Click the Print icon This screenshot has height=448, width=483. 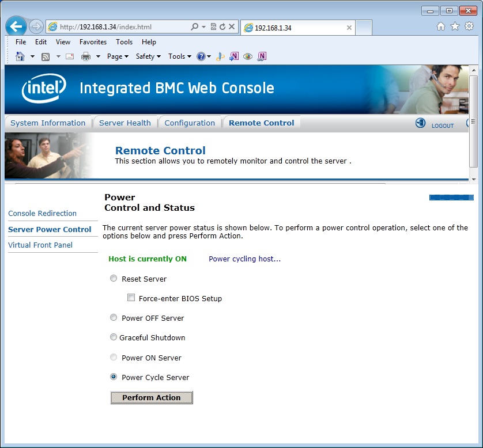coord(86,56)
